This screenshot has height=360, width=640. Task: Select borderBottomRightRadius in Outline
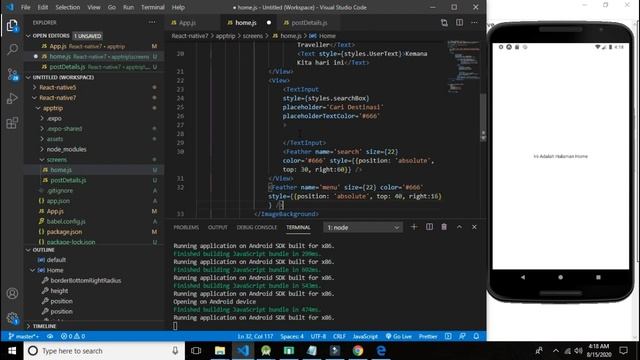pyautogui.click(x=86, y=280)
